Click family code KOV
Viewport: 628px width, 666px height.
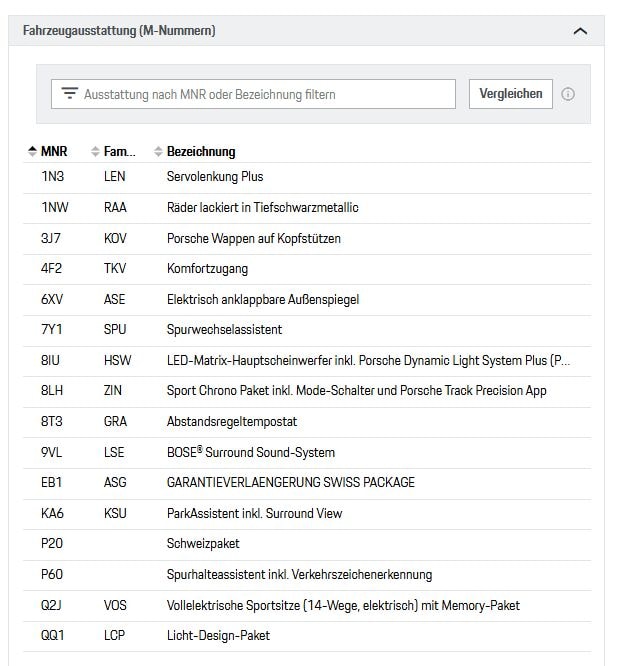click(115, 238)
